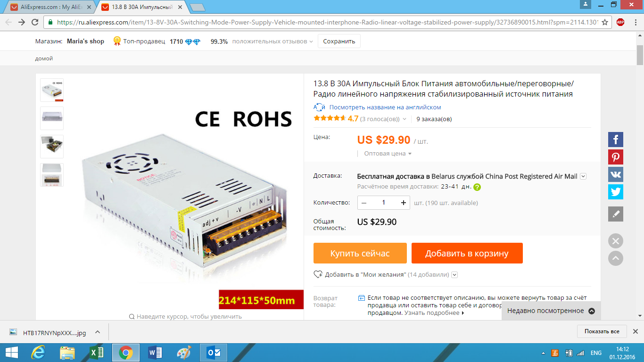Expand the Оптовая цена dropdown

click(x=388, y=154)
